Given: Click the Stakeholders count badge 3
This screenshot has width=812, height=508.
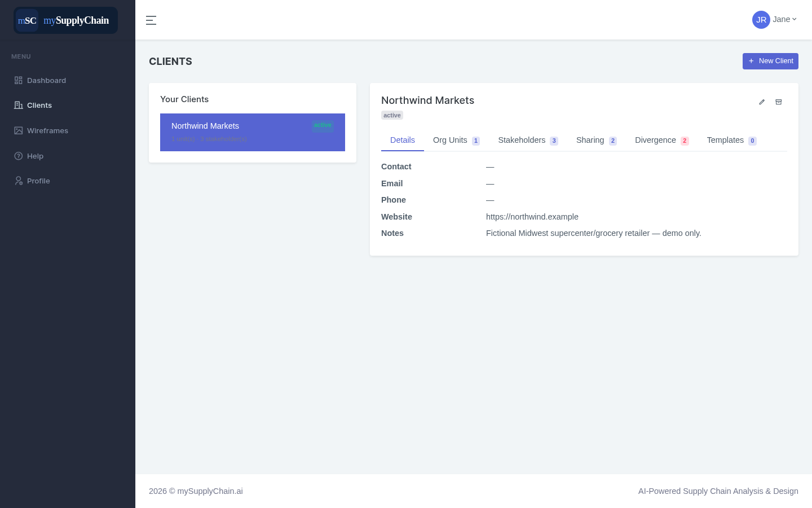Looking at the screenshot, I should tap(554, 141).
